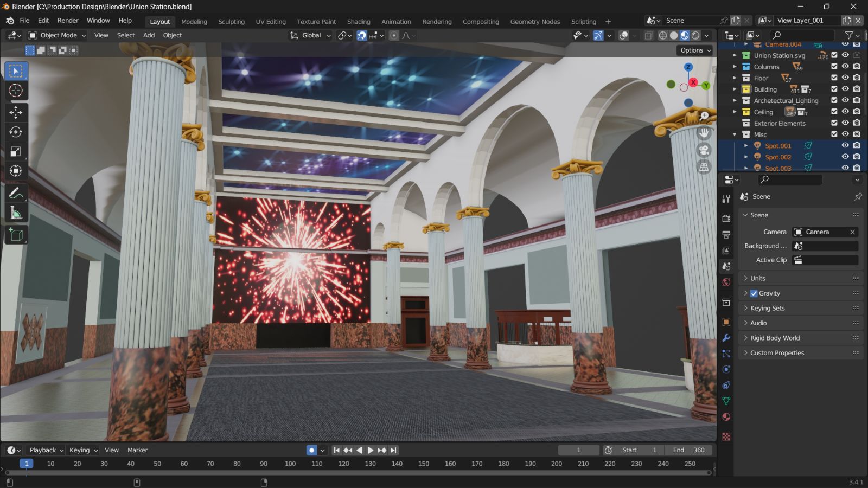Screen dimensions: 868x488
Task: Activate the Rotate tool
Action: tap(16, 132)
